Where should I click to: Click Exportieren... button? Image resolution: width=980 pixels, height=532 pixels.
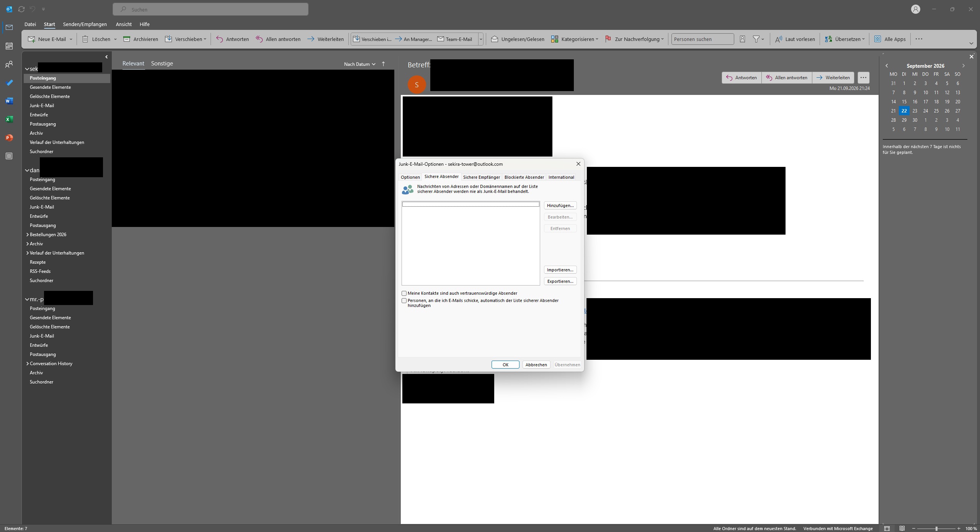[x=560, y=281]
